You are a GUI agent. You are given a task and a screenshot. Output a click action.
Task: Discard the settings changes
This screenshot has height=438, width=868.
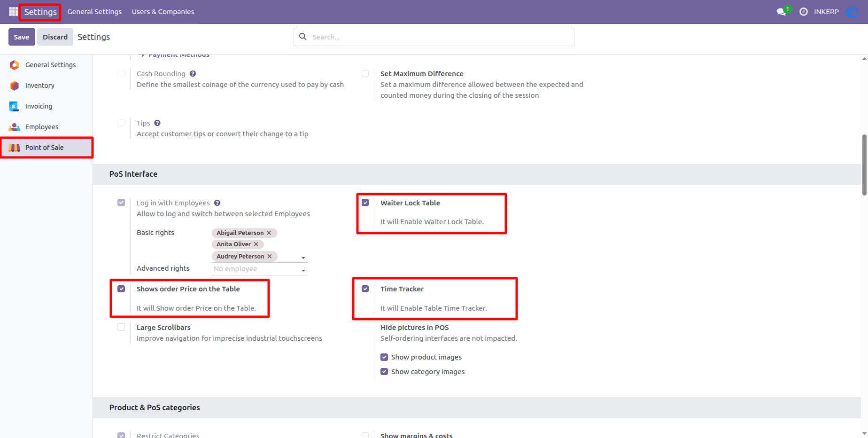coord(55,37)
